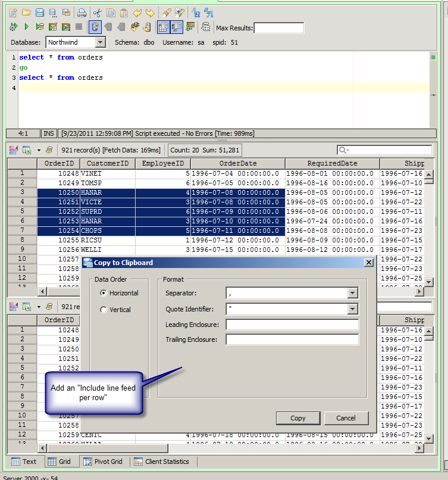Convert text to lowercase using the A-to-a icon
This screenshot has width=448, height=480.
point(195,13)
